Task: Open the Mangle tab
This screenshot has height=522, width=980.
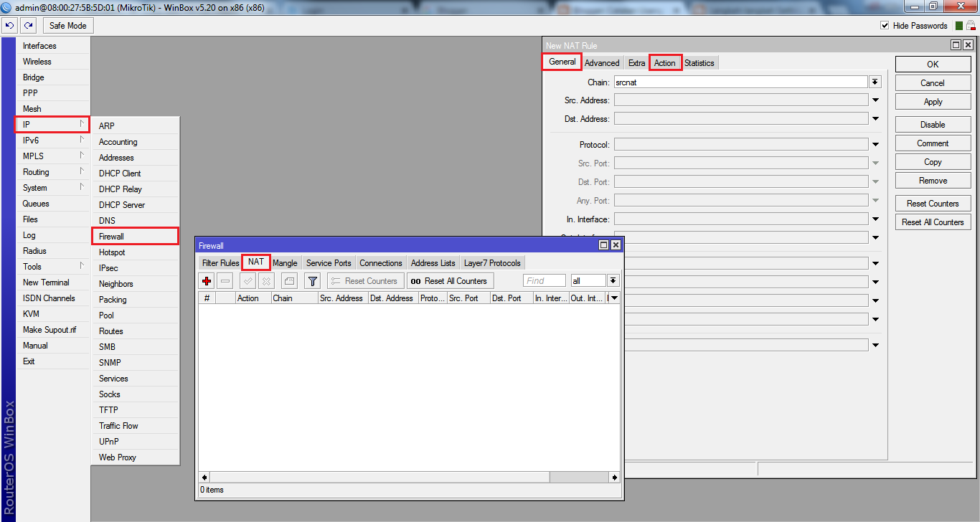Action: (285, 263)
